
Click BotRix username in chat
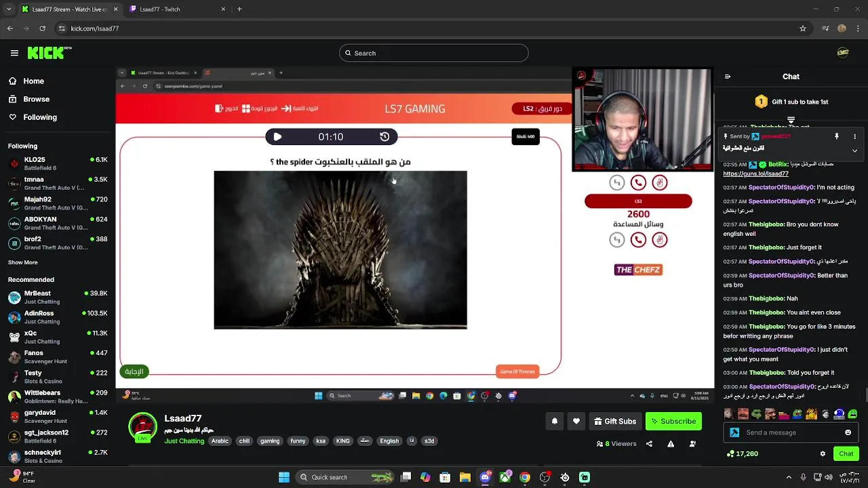pyautogui.click(x=778, y=164)
